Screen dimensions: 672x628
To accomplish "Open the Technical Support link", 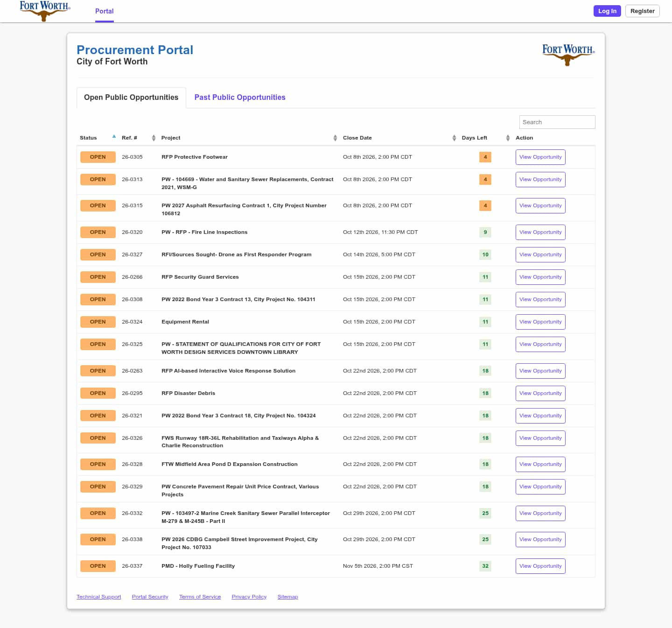I will pos(98,597).
